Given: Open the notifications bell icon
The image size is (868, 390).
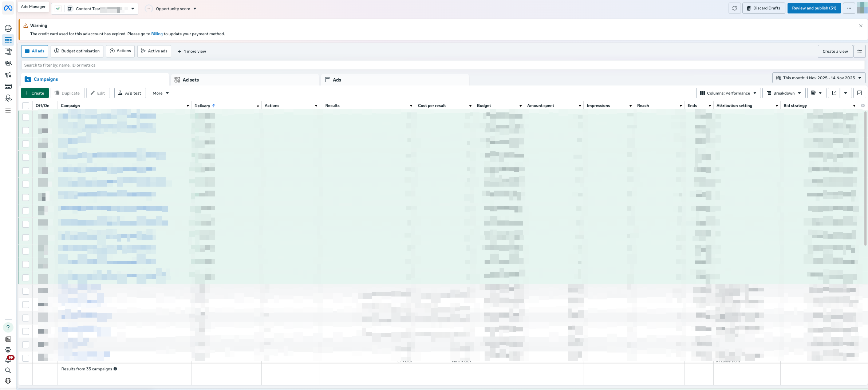Looking at the screenshot, I should [8, 360].
